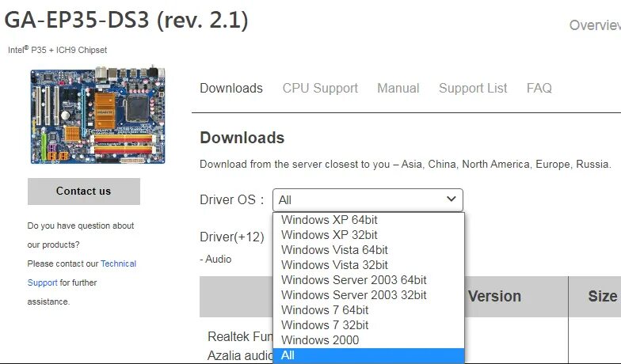Screen dimensions: 621x364
Task: Open the Driver OS combo box
Action: 368,199
